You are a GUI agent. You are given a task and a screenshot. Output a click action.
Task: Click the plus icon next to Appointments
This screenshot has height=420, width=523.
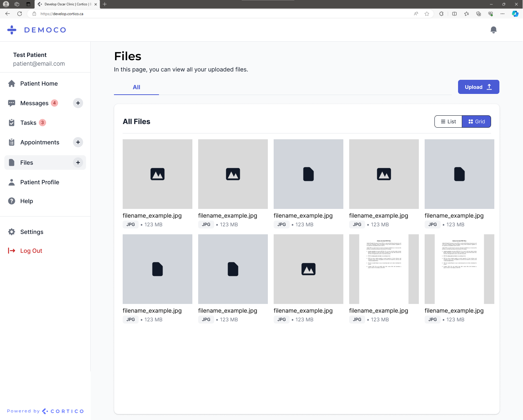point(78,142)
